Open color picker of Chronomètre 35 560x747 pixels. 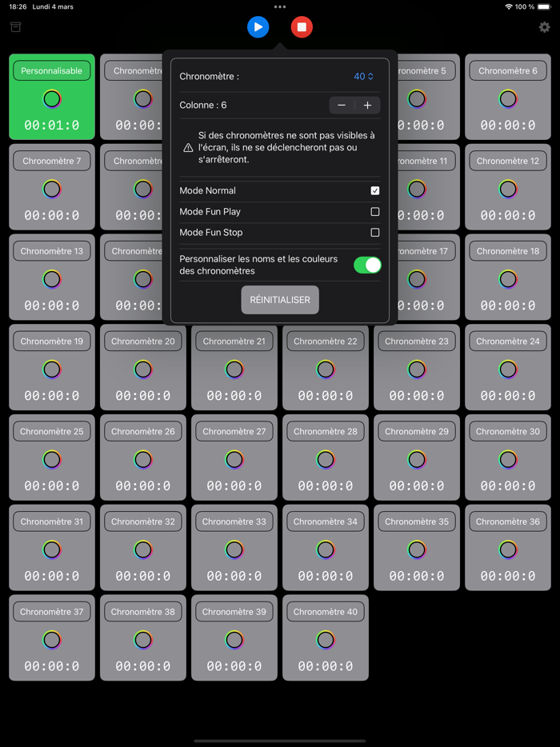tap(417, 549)
